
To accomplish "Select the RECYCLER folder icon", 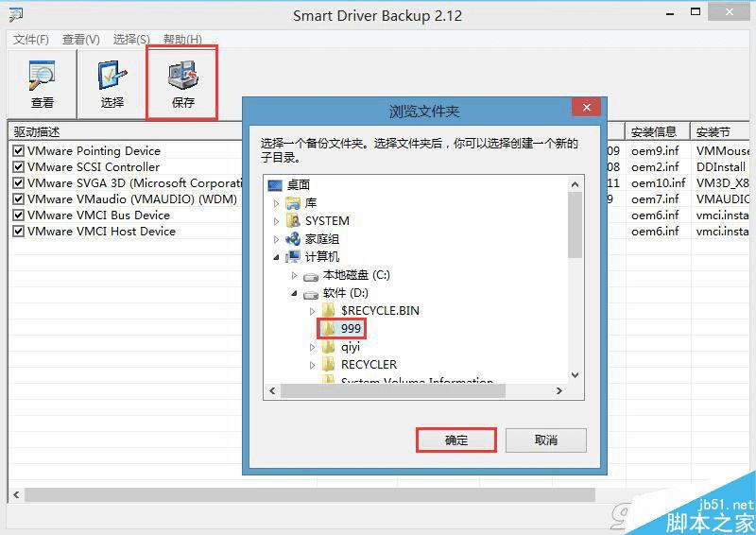I will [328, 364].
